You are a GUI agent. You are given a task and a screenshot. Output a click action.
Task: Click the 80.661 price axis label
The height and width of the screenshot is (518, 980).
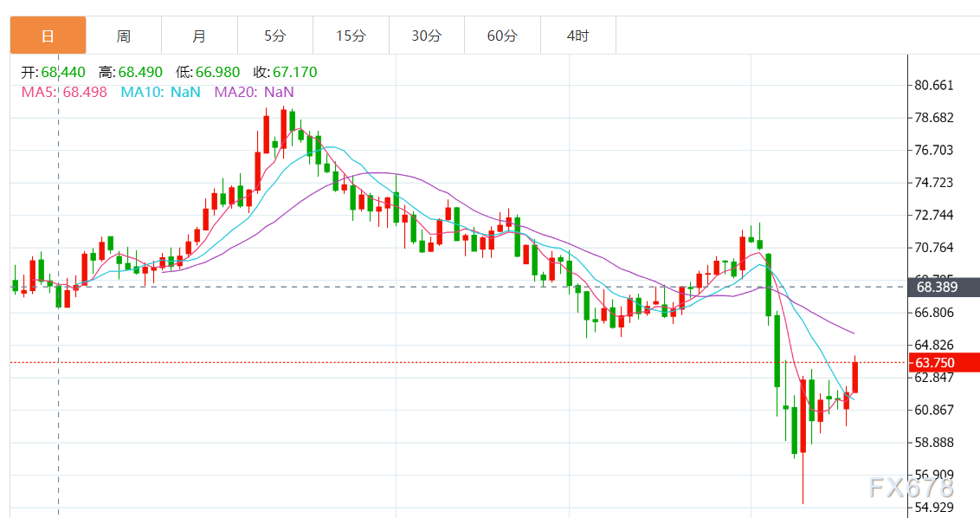pyautogui.click(x=934, y=85)
